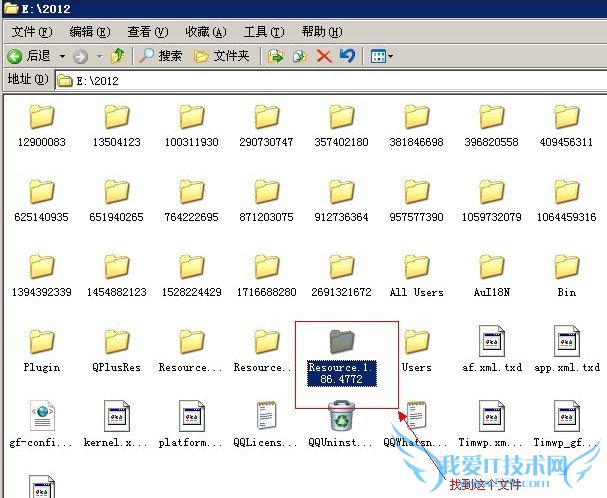
Task: Select the gf-confi... web file
Action: click(42, 424)
